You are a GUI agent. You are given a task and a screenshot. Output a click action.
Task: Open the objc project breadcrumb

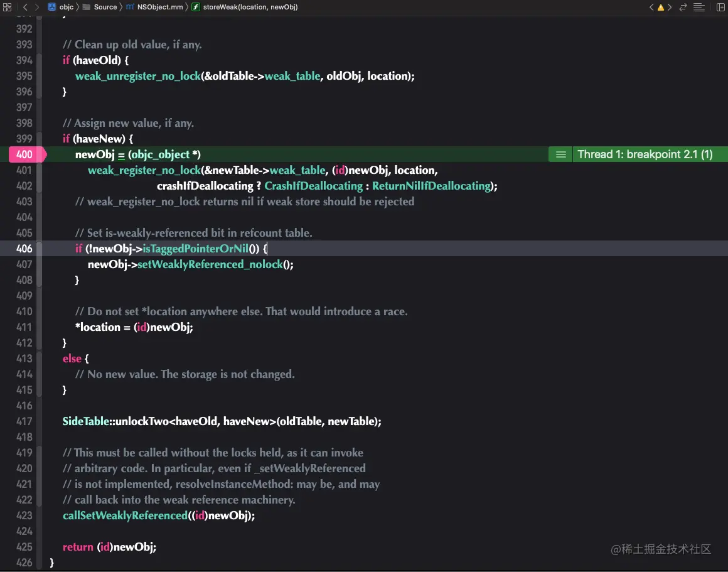tap(61, 7)
